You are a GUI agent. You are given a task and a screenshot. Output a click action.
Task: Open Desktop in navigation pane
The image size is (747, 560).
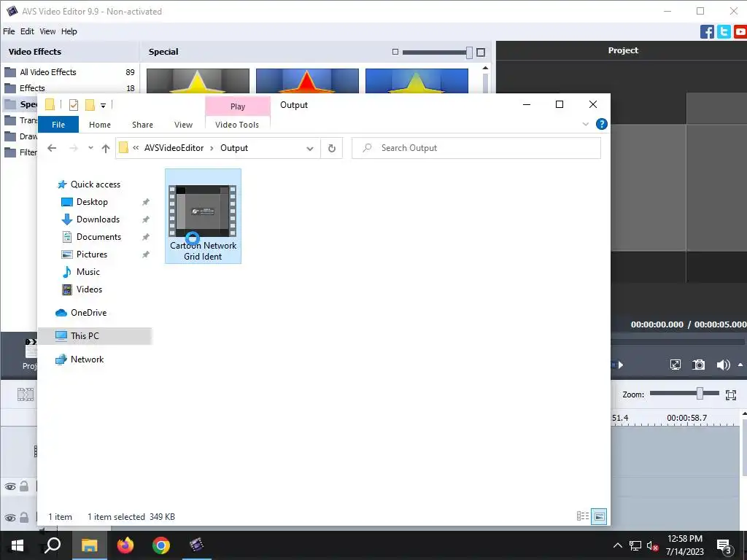(x=92, y=202)
